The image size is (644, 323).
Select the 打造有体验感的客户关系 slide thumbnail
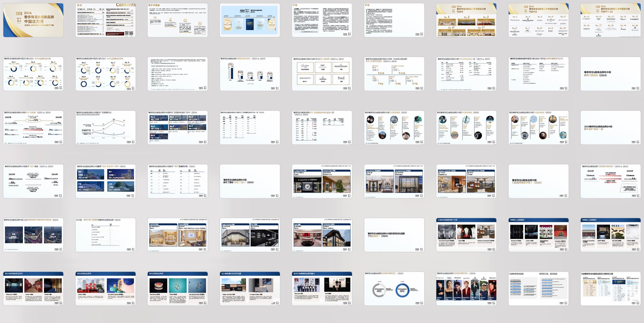point(466,235)
